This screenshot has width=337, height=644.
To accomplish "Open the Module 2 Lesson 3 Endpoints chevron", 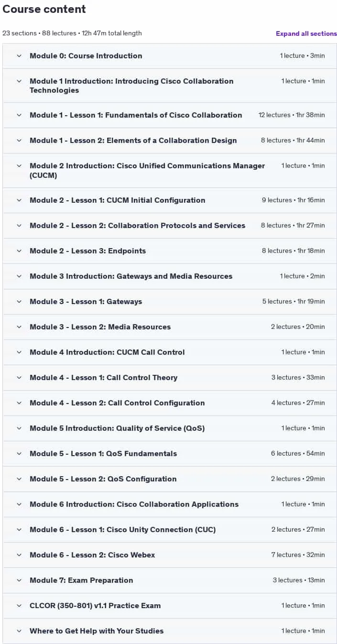I will 19,251.
